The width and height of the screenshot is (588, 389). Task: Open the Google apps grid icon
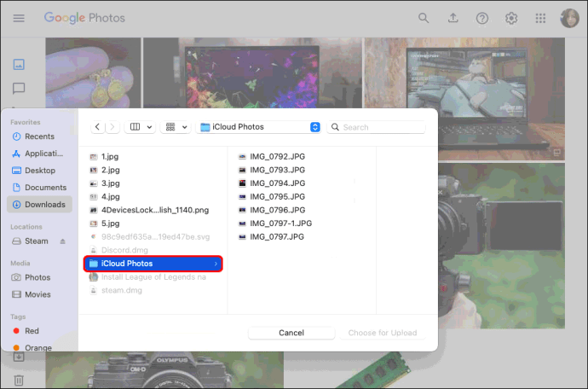click(x=540, y=18)
